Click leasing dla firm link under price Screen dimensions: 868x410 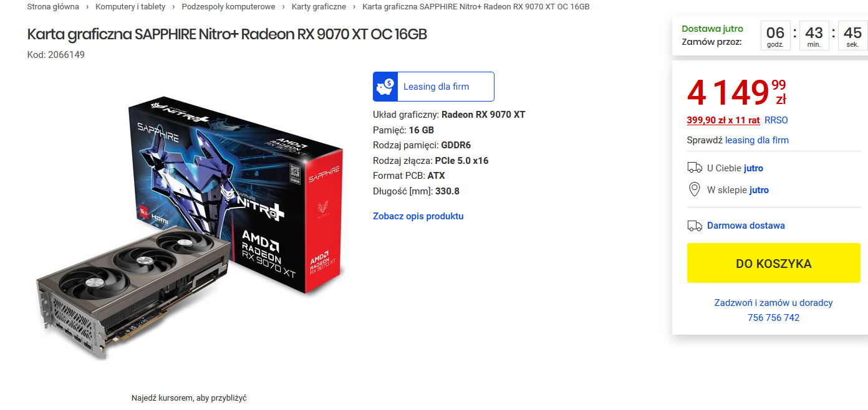click(757, 140)
